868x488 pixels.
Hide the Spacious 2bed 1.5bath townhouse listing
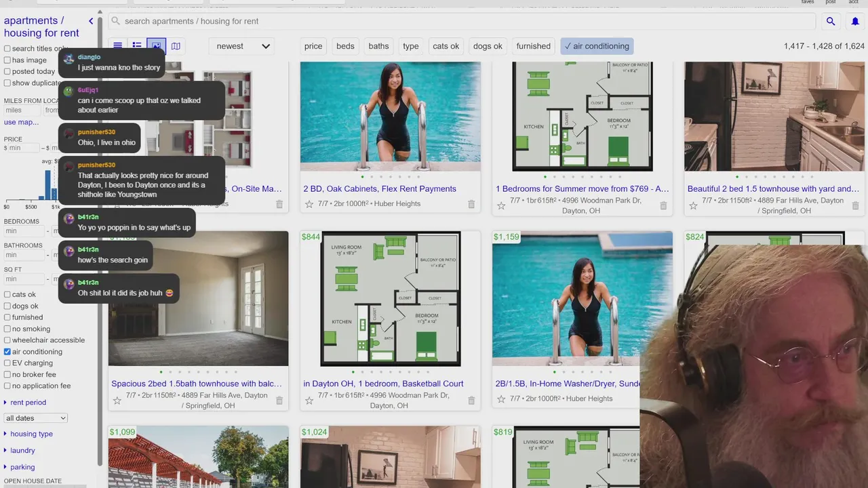coord(279,401)
